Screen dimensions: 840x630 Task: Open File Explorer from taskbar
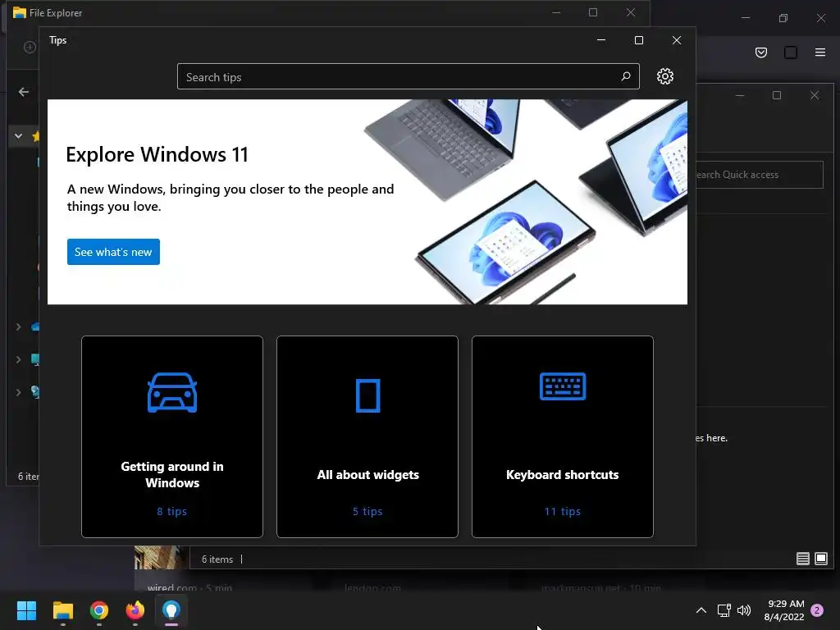(x=62, y=610)
